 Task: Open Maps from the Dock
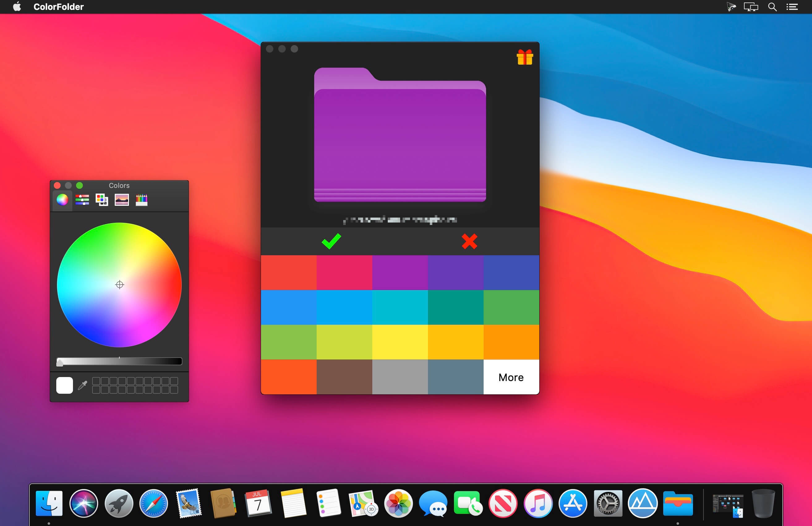[x=363, y=503]
